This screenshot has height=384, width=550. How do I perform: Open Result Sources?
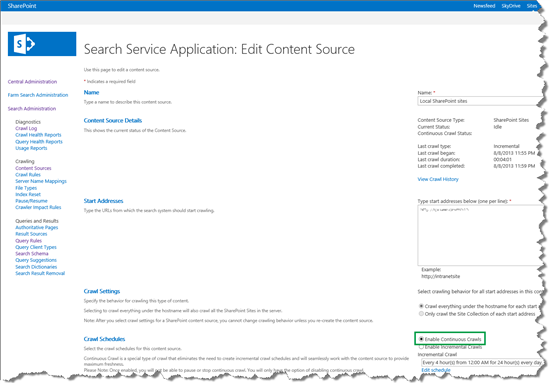(x=31, y=234)
